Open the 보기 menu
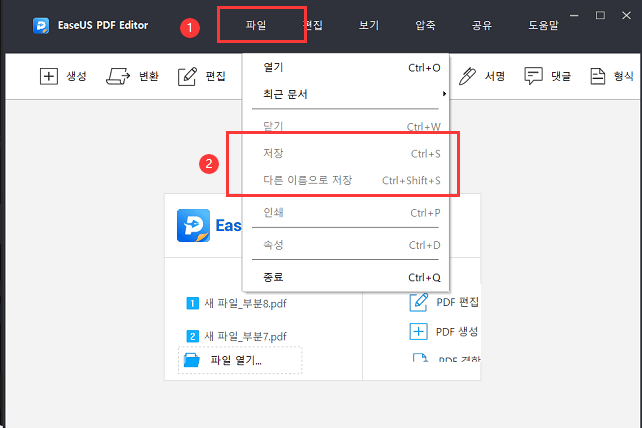Screen dimensions: 642x428 (369, 24)
